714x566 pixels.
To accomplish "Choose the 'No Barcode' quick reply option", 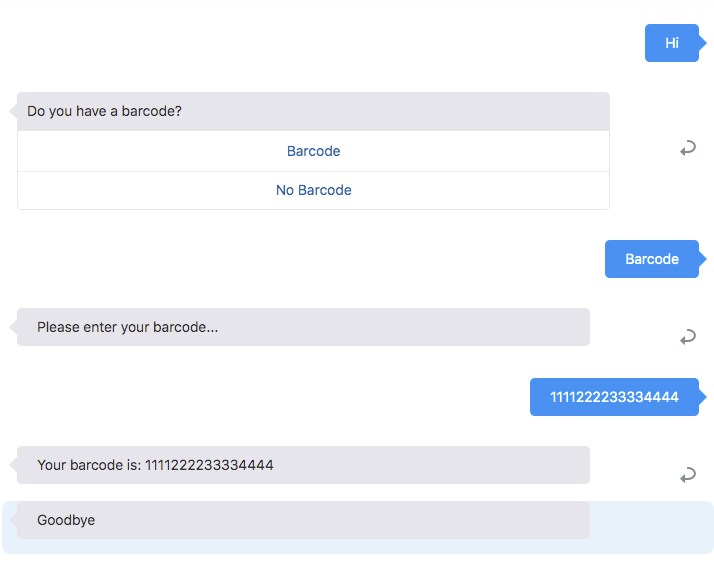I will 313,190.
